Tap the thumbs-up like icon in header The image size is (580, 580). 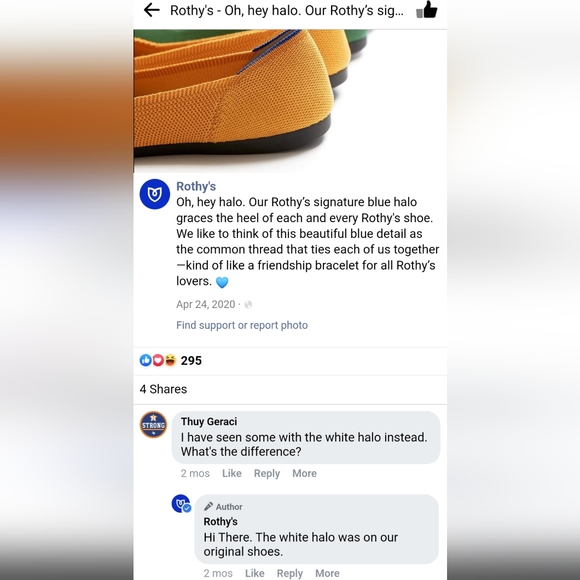pyautogui.click(x=426, y=10)
